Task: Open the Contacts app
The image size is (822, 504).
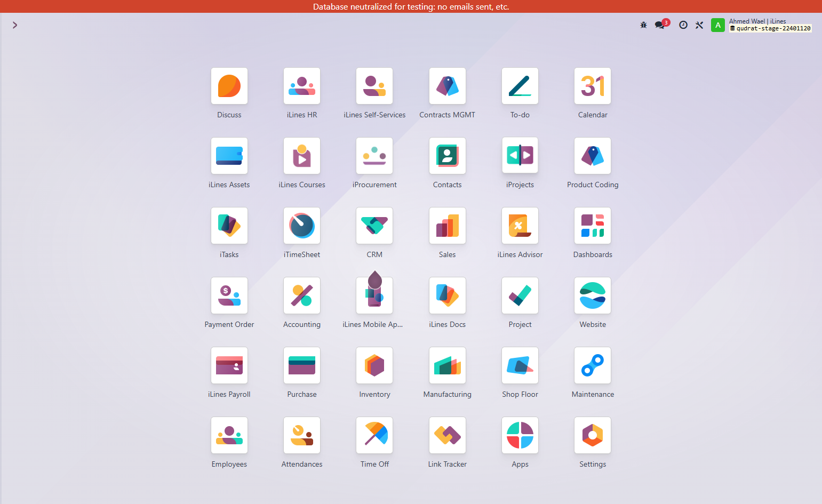Action: point(448,156)
